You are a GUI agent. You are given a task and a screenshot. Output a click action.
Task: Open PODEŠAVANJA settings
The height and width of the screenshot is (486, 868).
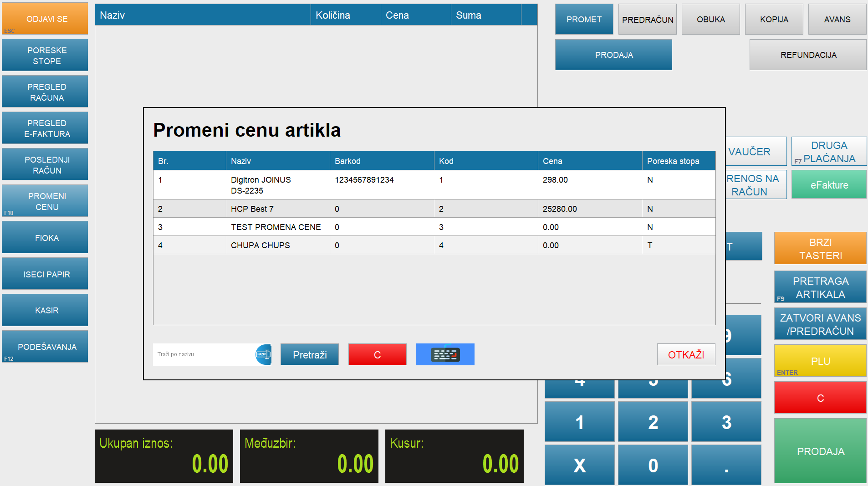click(x=45, y=347)
